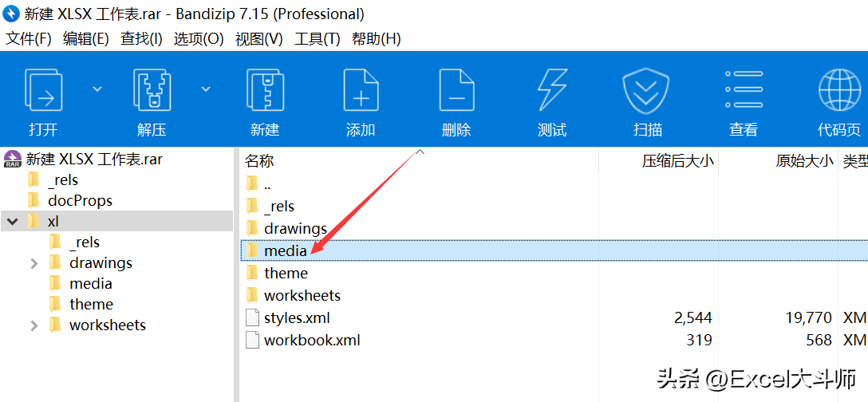Select _rels subfolder under xl in tree

click(84, 242)
